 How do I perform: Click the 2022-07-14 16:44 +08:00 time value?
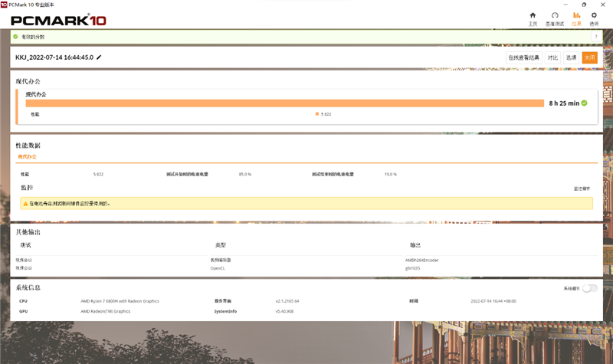tap(493, 301)
